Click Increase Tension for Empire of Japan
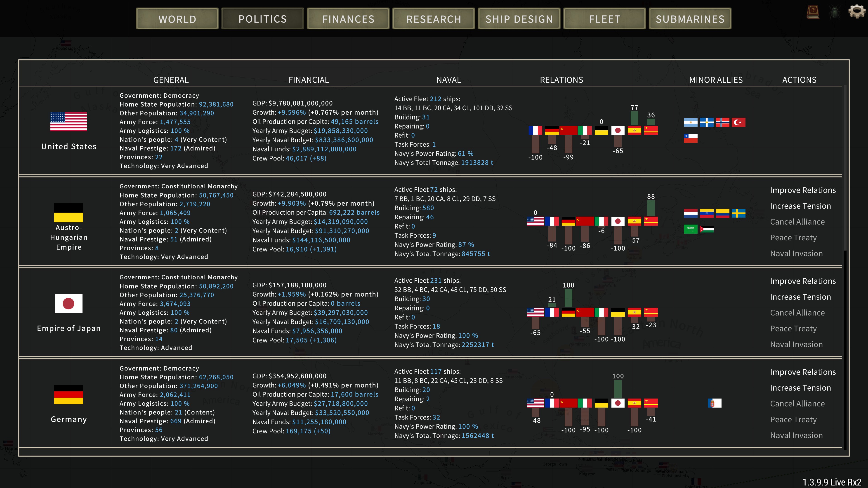Viewport: 868px width, 488px height. pos(800,297)
